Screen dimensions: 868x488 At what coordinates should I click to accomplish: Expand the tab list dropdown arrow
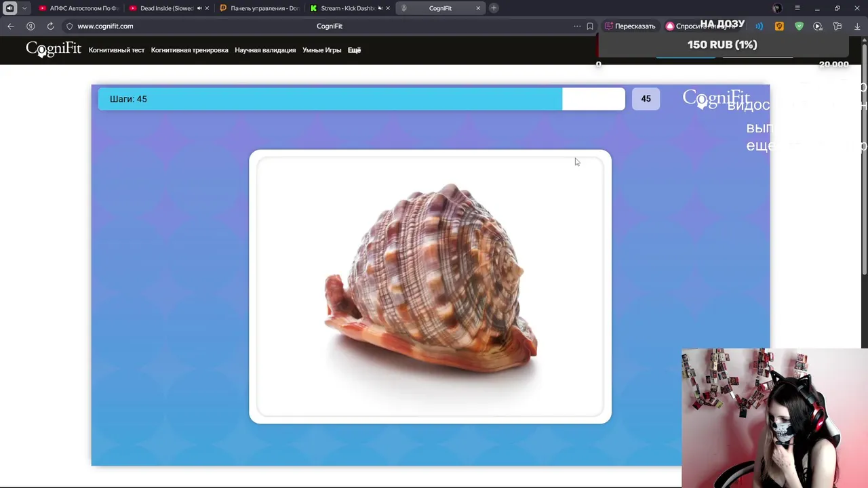(24, 8)
